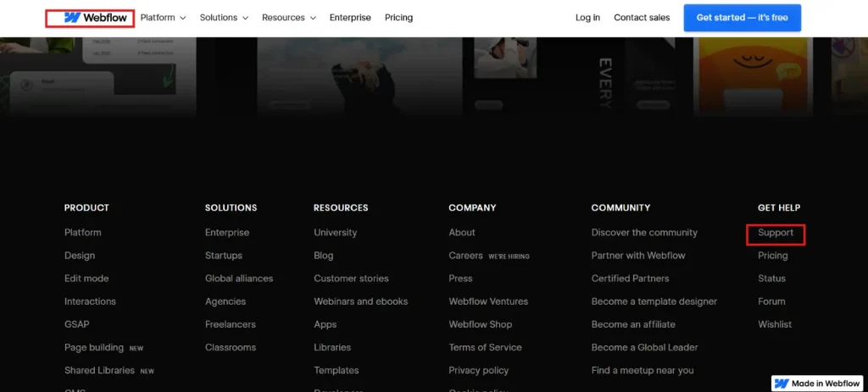Open the Design footer link
868x392 pixels.
point(79,256)
